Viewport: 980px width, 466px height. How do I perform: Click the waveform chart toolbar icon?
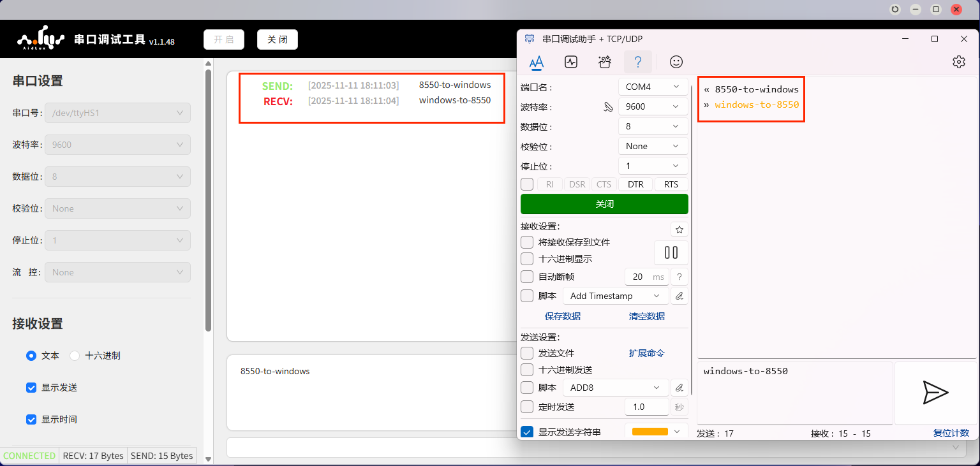coord(570,62)
